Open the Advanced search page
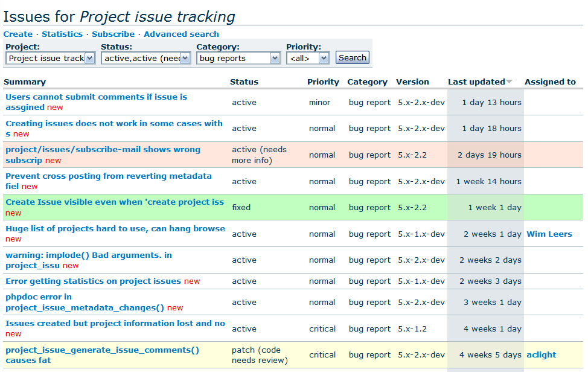588x372 pixels. click(x=181, y=34)
